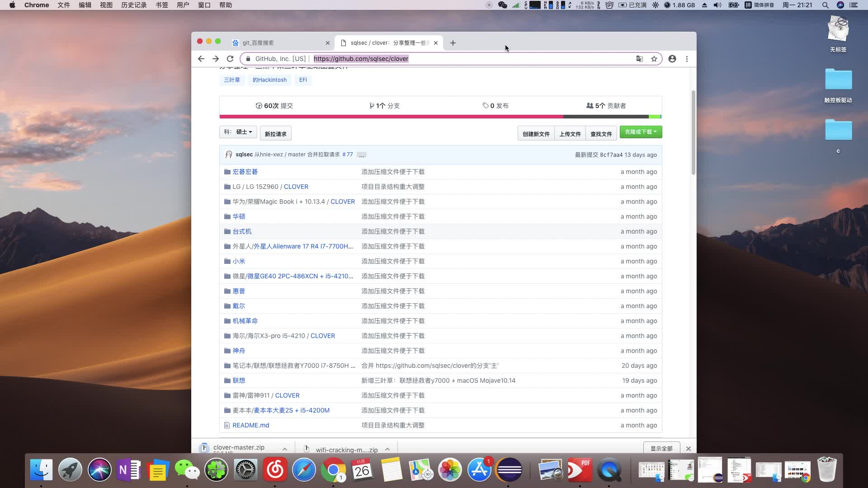Click the browser refresh icon
Image resolution: width=868 pixels, height=488 pixels.
[x=230, y=58]
